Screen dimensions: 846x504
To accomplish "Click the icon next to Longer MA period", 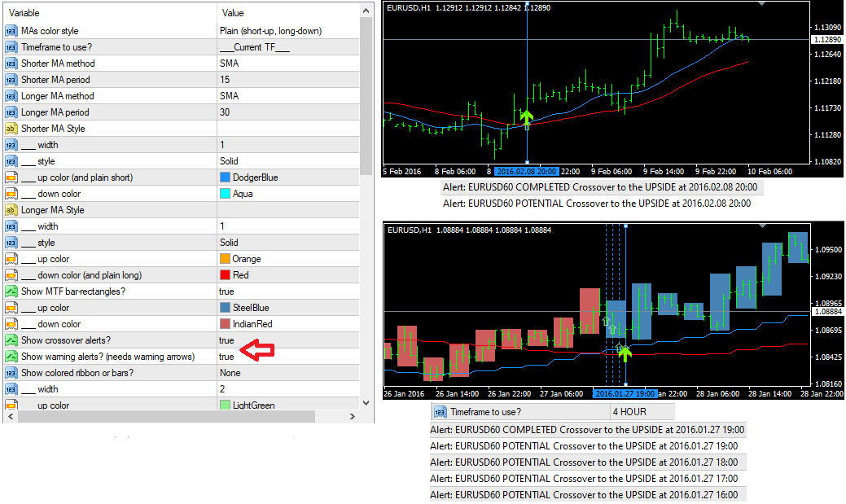I will (11, 112).
